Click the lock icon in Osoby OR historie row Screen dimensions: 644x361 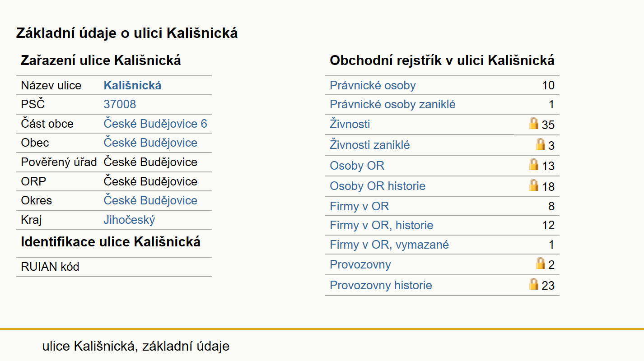[x=534, y=185]
